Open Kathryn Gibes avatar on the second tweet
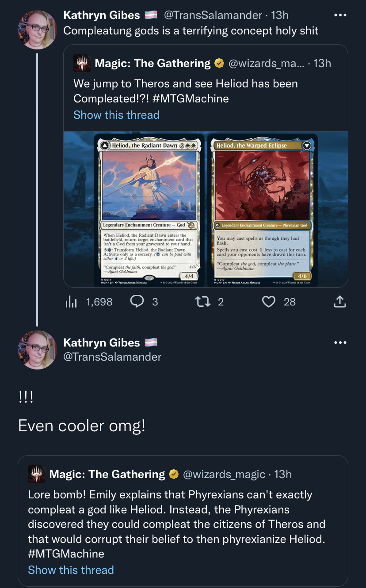Viewport: 366px width, 588px height. [37, 350]
